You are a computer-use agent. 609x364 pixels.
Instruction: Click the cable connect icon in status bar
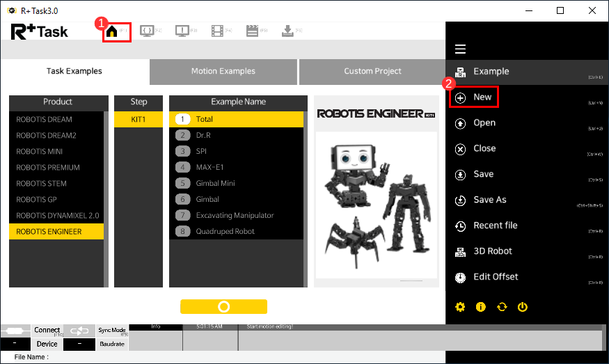point(15,331)
